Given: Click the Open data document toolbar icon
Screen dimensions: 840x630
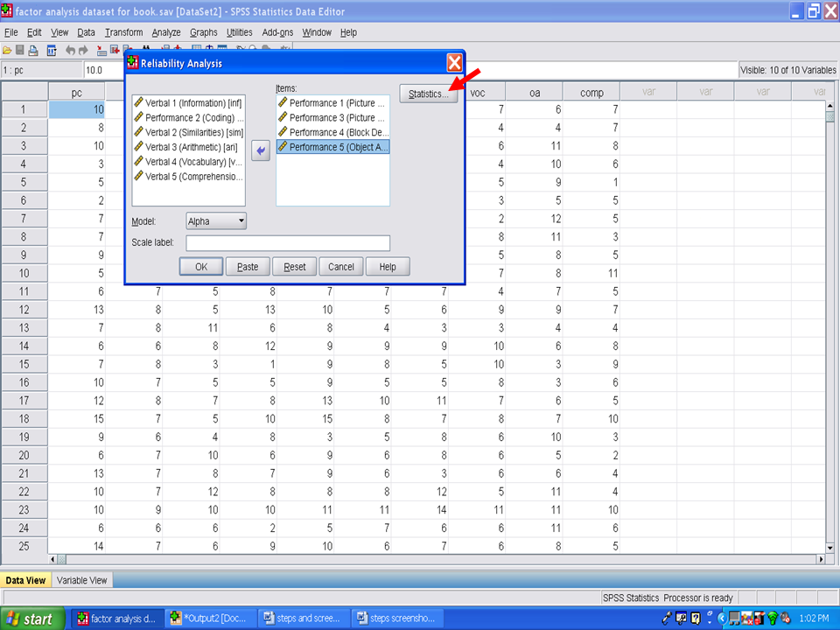Looking at the screenshot, I should (7, 51).
